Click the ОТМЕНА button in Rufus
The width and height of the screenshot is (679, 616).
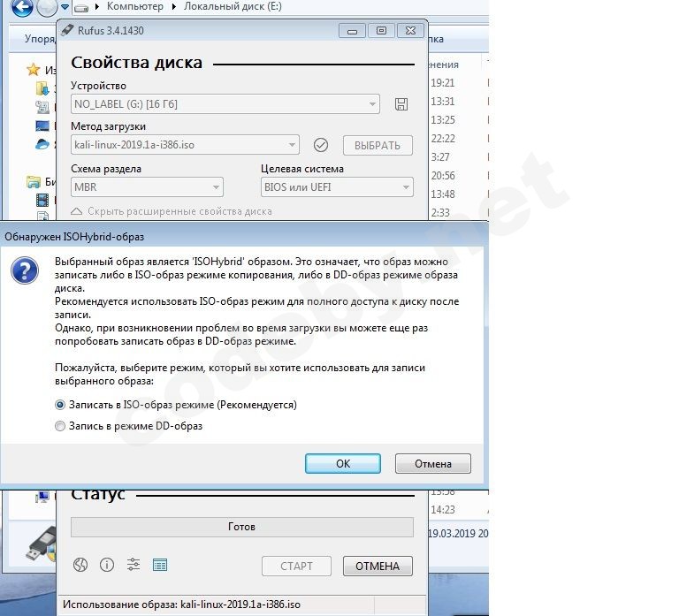[378, 567]
